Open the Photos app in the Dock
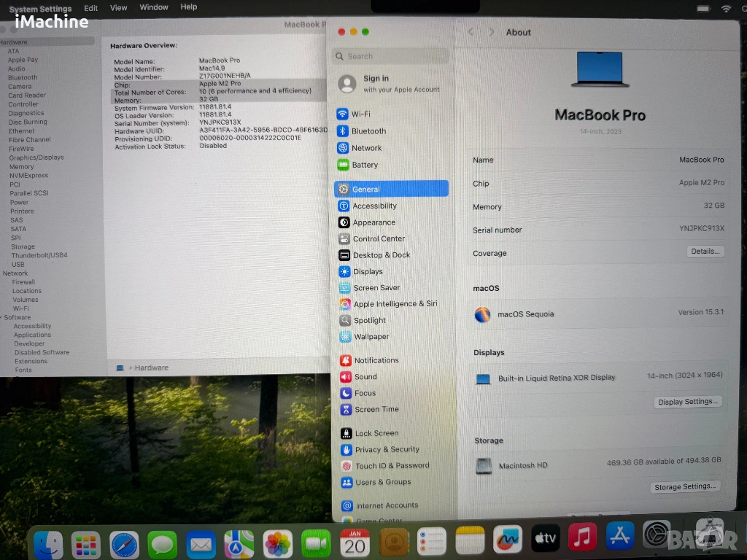The width and height of the screenshot is (747, 560). tap(277, 544)
